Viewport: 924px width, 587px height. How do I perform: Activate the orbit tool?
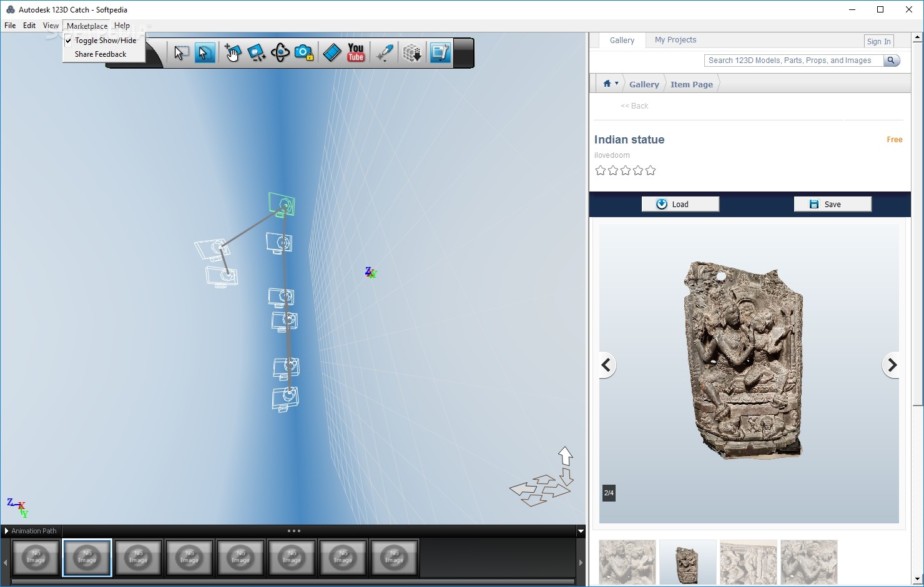[x=280, y=53]
